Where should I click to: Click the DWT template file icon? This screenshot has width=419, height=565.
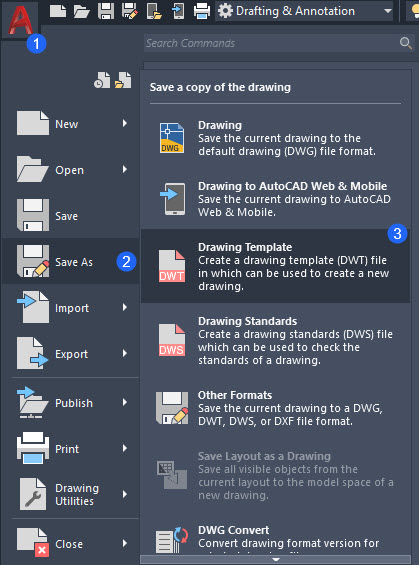[172, 266]
